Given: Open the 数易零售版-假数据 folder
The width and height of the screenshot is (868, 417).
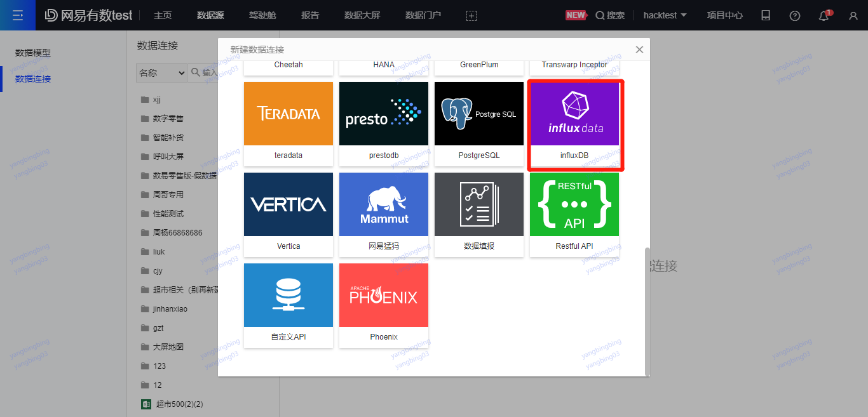Looking at the screenshot, I should pyautogui.click(x=179, y=176).
